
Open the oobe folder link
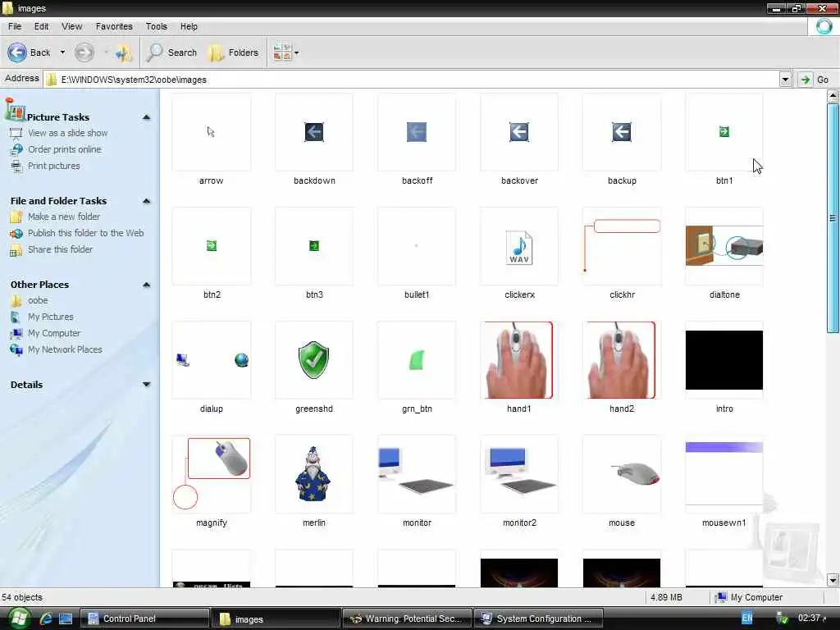tap(38, 300)
